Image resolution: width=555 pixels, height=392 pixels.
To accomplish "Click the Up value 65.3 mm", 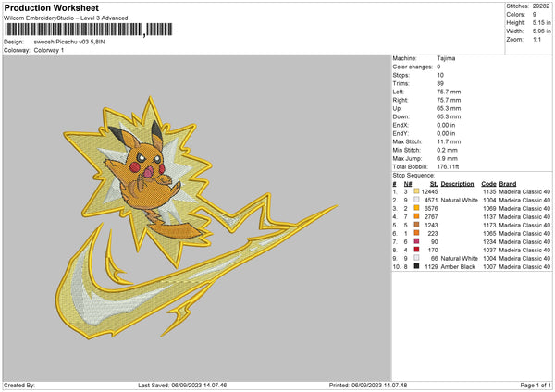I will coord(449,108).
